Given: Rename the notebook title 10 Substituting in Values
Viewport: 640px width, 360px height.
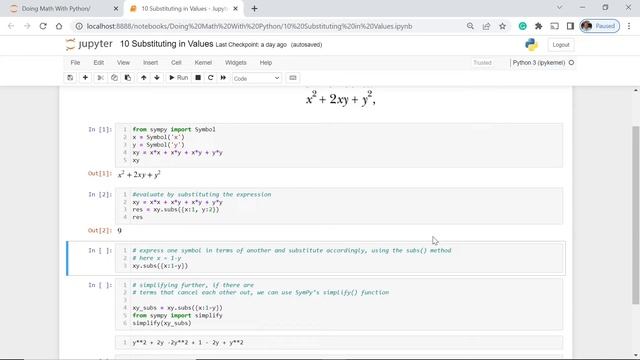Looking at the screenshot, I should click(167, 44).
